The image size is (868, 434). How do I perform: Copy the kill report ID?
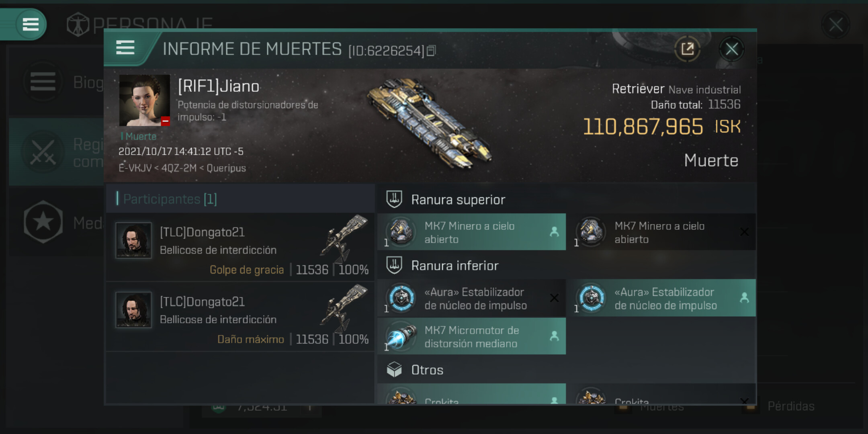[x=431, y=51]
